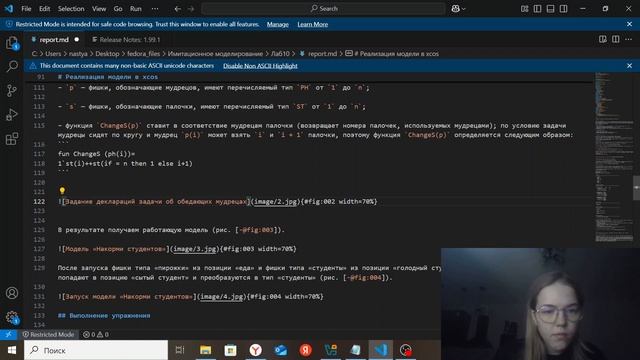Open the File menu

pos(26,9)
